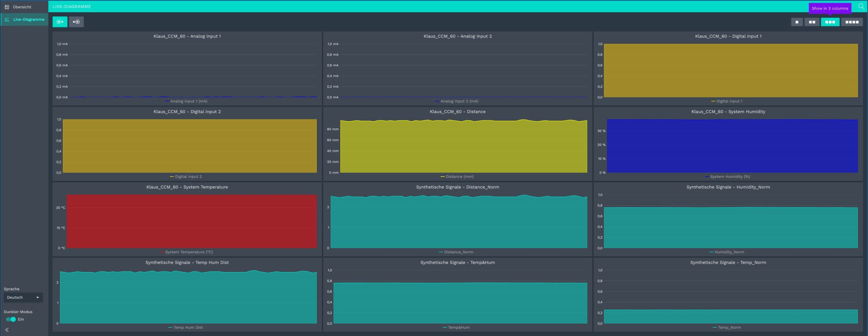Click the Übersicht dashboard icon
This screenshot has width=868, height=336.
tap(7, 7)
